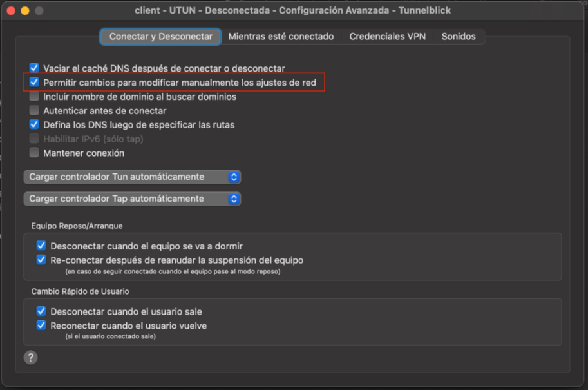This screenshot has width=588, height=390.
Task: Uncheck Vaciar el caché DNS checkbox
Action: point(34,68)
